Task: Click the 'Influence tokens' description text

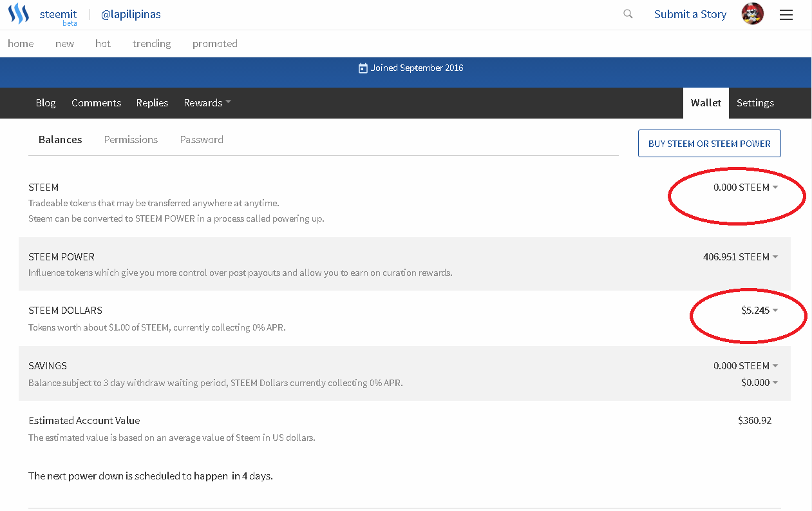Action: (240, 273)
